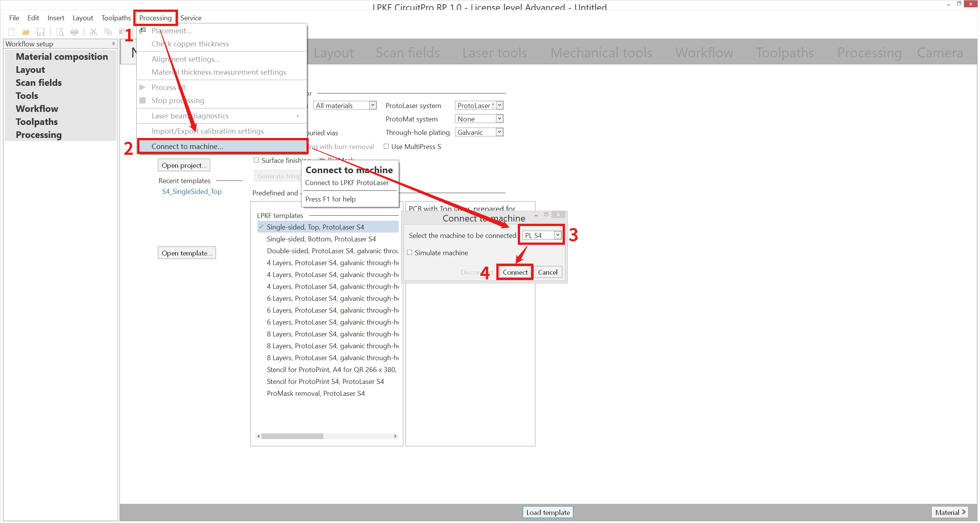The image size is (980, 523).
Task: Click the Copy icon in toolbar
Action: pyautogui.click(x=108, y=32)
